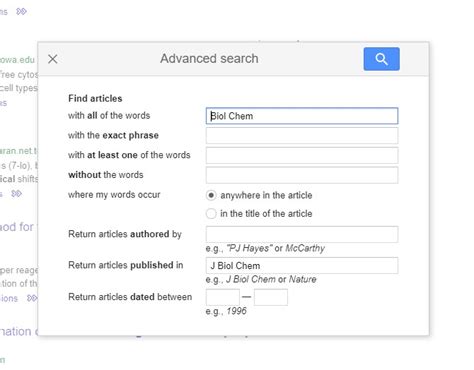Image resolution: width=474 pixels, height=370 pixels.
Task: Click the end year date field
Action: coord(271,297)
